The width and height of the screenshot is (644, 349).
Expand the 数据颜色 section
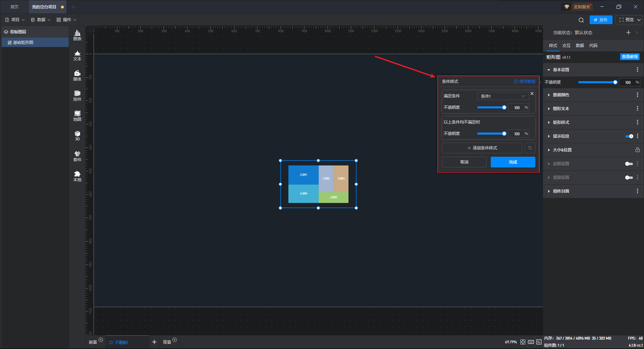[561, 95]
